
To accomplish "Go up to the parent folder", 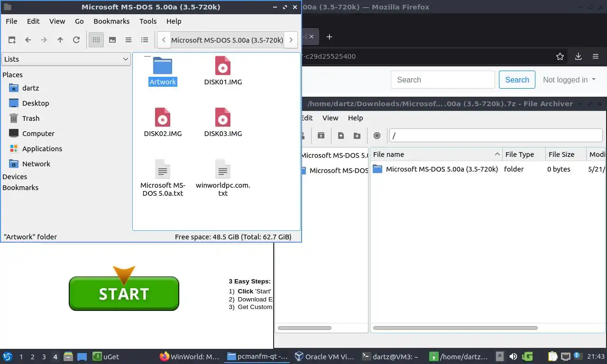I will 60,40.
